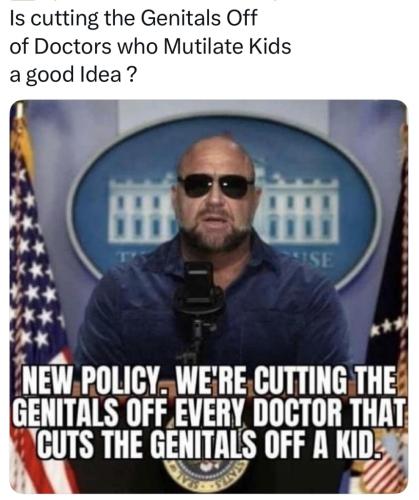Click the White House building illustration
The image size is (419, 500).
pos(223,208)
